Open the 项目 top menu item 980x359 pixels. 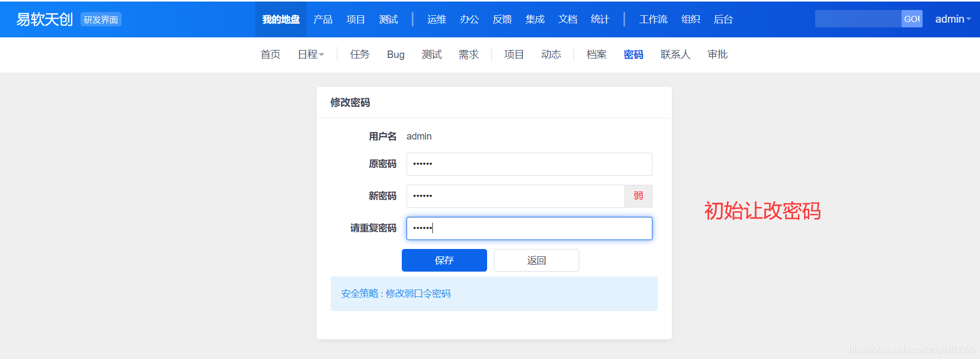[x=355, y=19]
